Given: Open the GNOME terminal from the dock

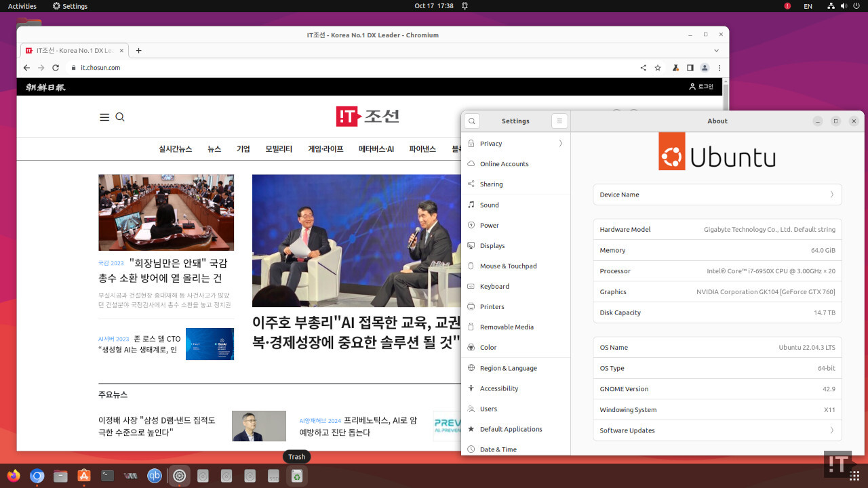Looking at the screenshot, I should [107, 476].
